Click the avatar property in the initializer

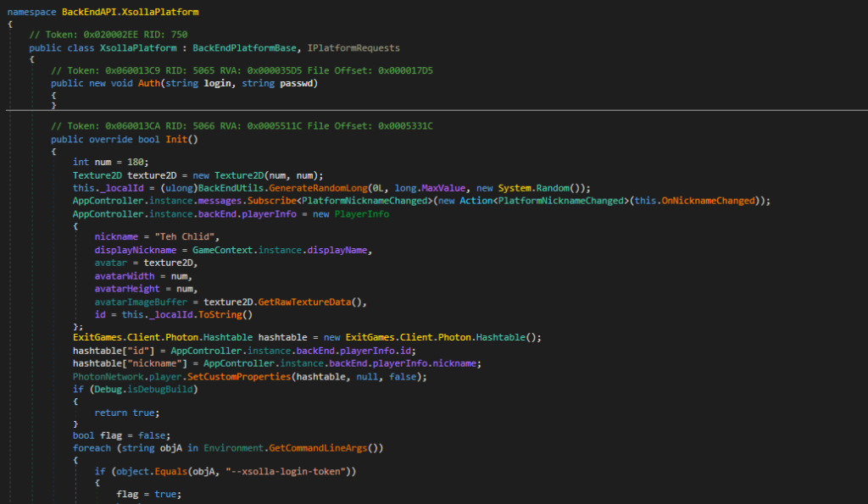(111, 263)
